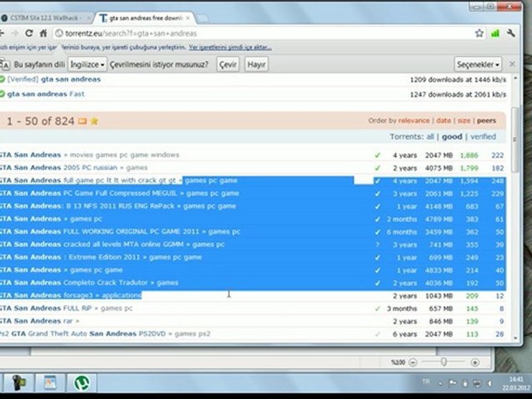Click yellow star next to 824 results
532x399 pixels.
(94, 121)
